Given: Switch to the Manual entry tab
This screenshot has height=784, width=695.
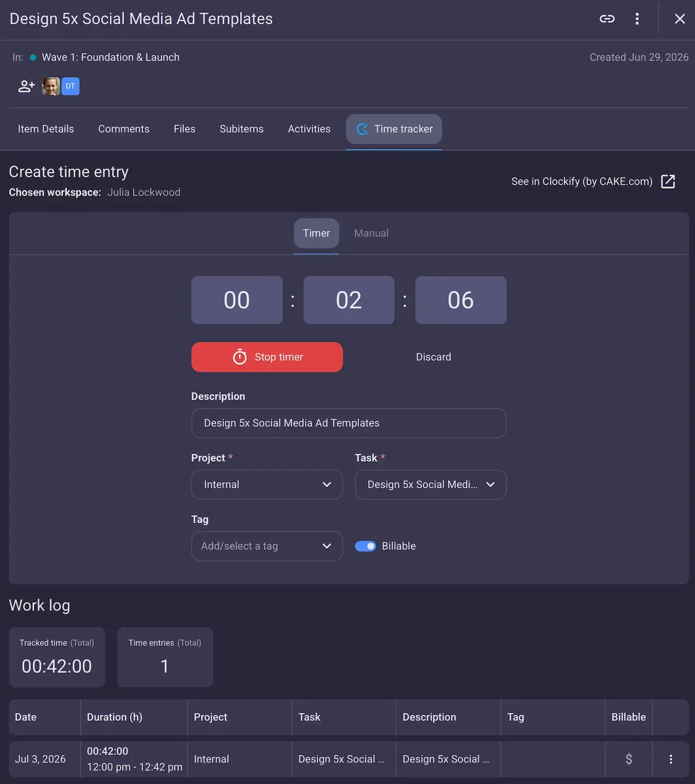Looking at the screenshot, I should (371, 233).
